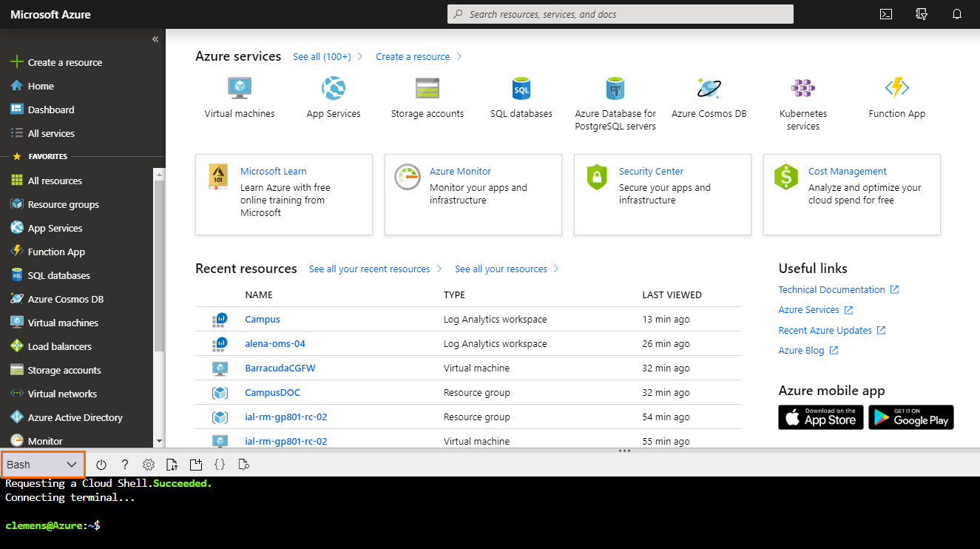
Task: Click the sidebar scroll down arrow
Action: click(159, 441)
